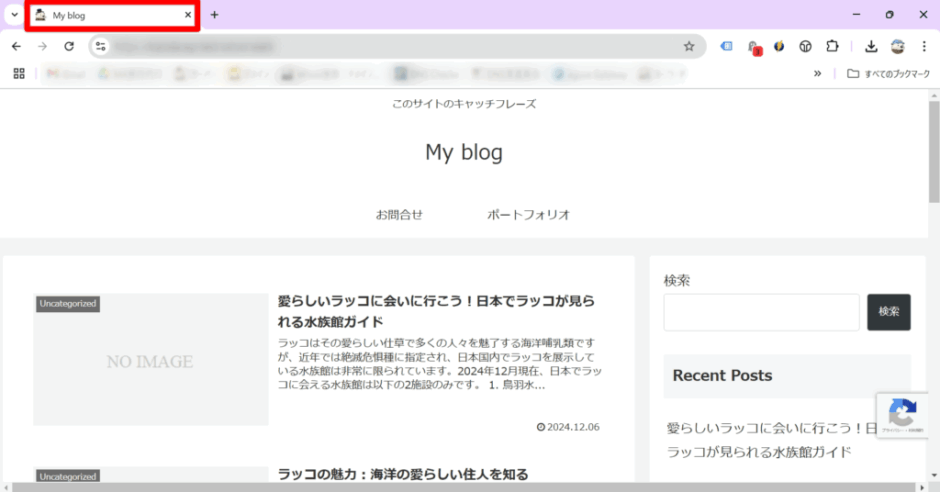Bookmark this page with the star icon

point(689,46)
